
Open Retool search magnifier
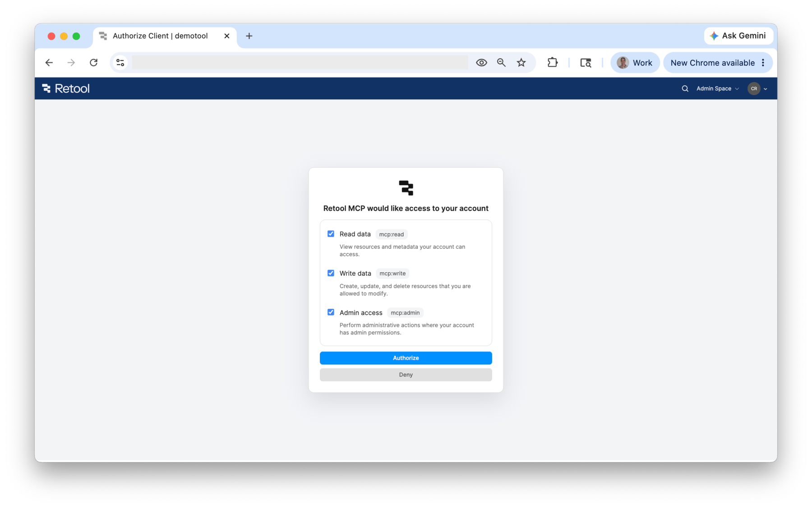coord(685,88)
